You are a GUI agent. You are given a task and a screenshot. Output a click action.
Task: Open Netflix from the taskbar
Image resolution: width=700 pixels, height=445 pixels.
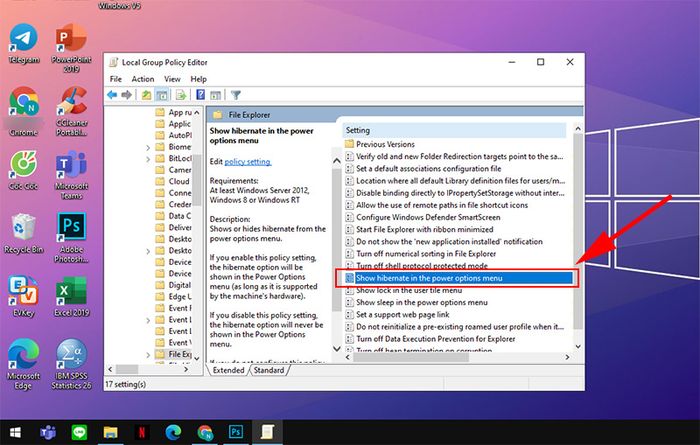point(142,432)
